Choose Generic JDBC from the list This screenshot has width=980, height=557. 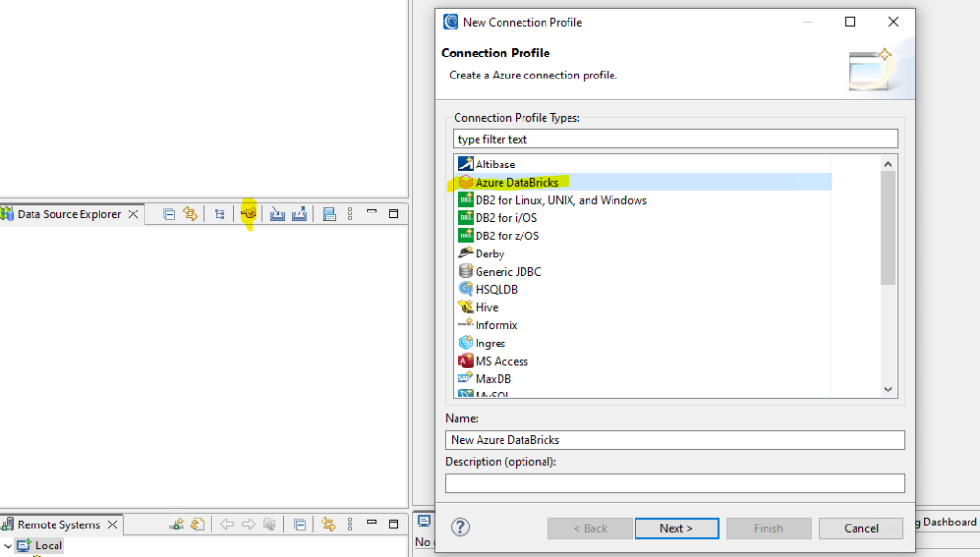click(x=507, y=272)
